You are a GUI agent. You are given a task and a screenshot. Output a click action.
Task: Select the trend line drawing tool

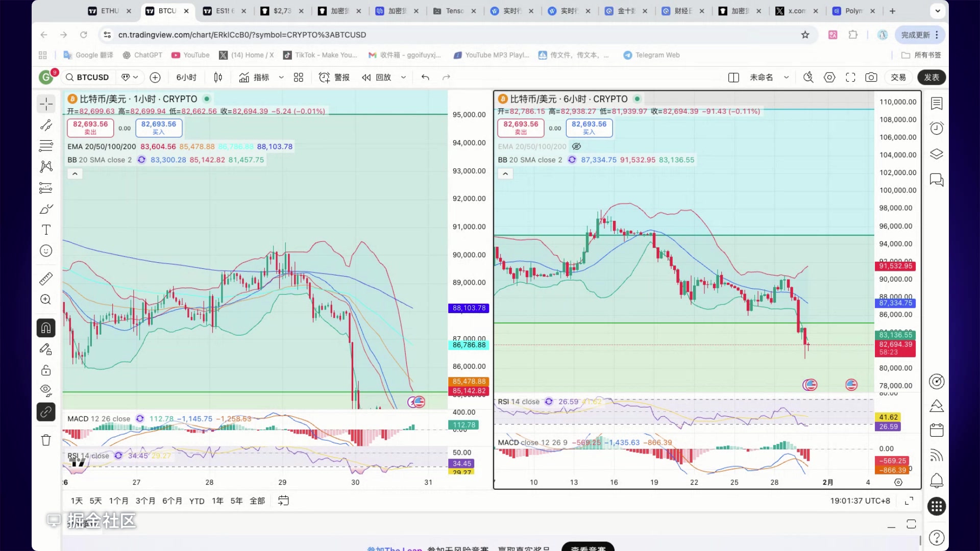click(46, 125)
